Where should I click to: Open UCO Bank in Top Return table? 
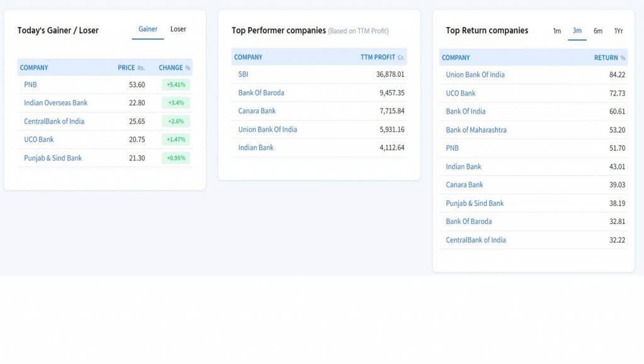point(460,93)
